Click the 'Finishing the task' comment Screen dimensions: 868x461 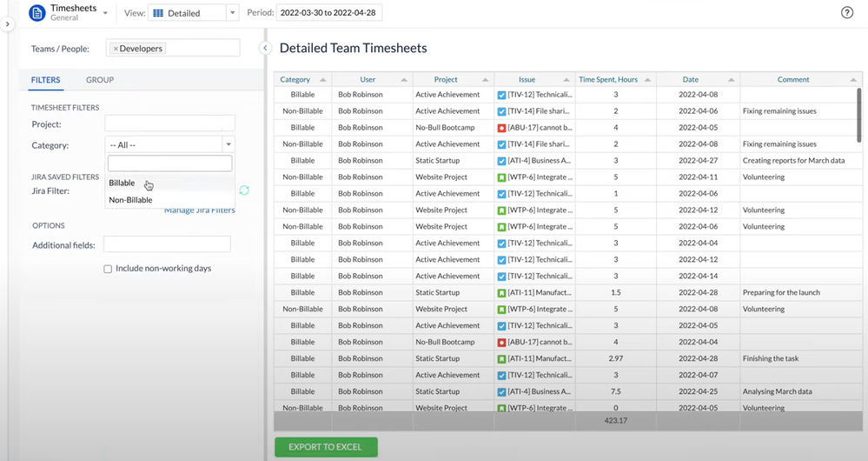click(x=771, y=358)
